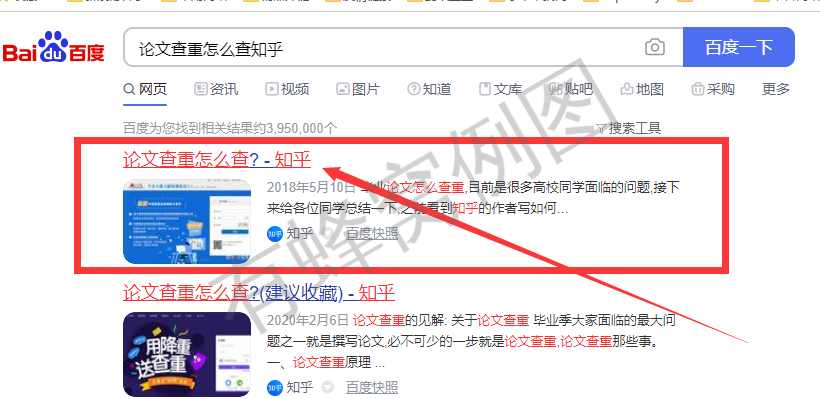Switch to the 资讯 tab
The image size is (820, 399).
[216, 89]
